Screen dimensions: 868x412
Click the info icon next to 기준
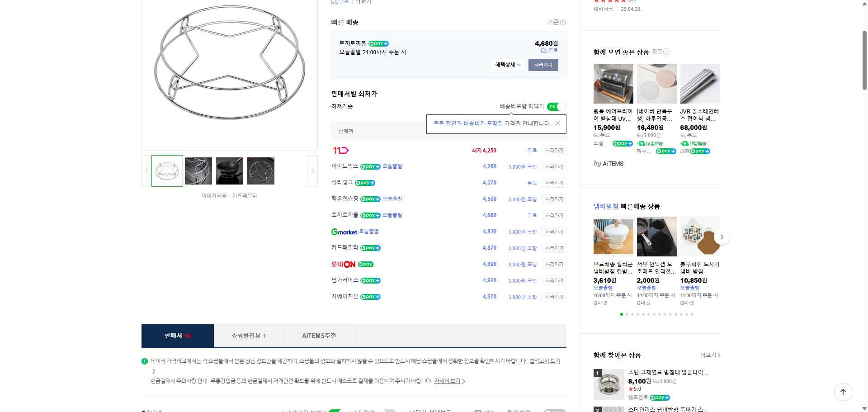click(562, 22)
